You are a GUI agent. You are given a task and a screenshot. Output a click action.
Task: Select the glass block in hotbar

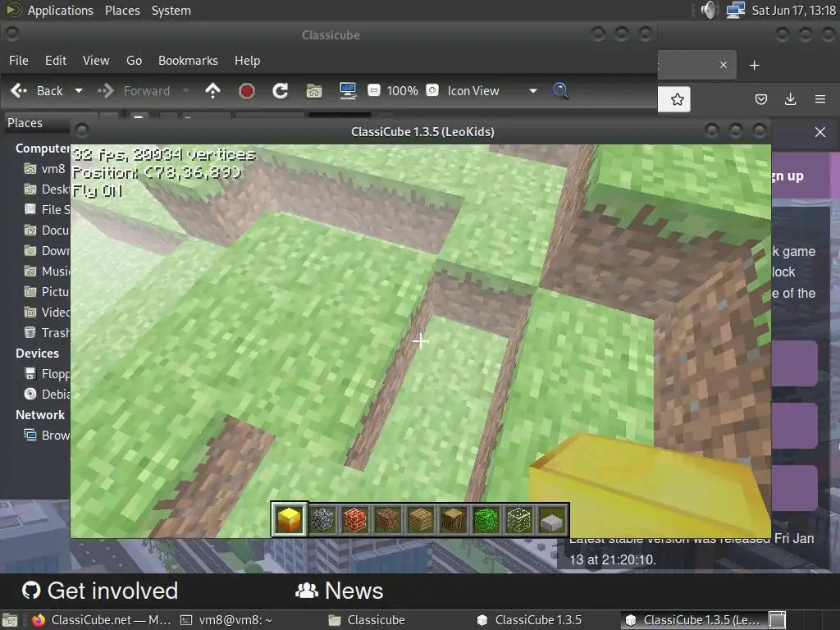pyautogui.click(x=518, y=519)
